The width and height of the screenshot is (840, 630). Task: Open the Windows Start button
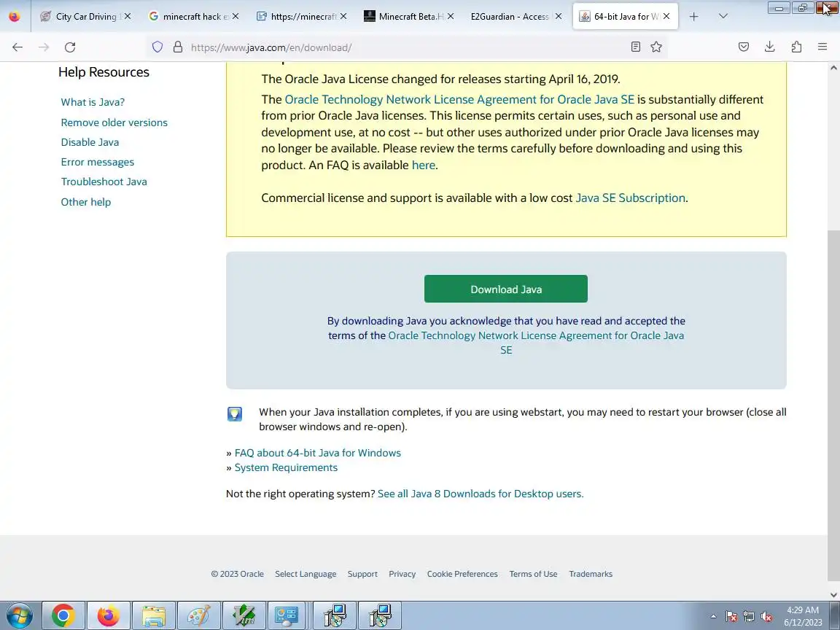[19, 616]
